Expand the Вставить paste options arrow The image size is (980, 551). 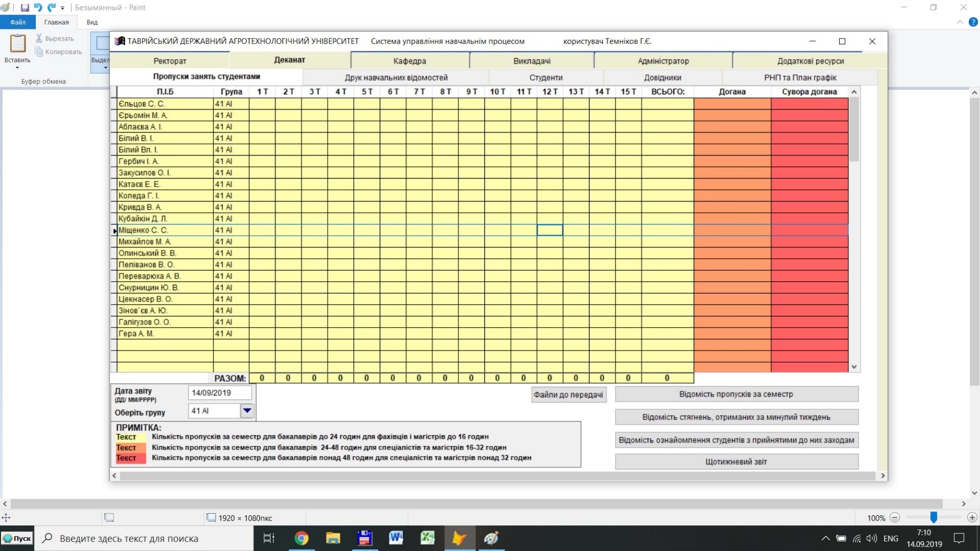17,68
